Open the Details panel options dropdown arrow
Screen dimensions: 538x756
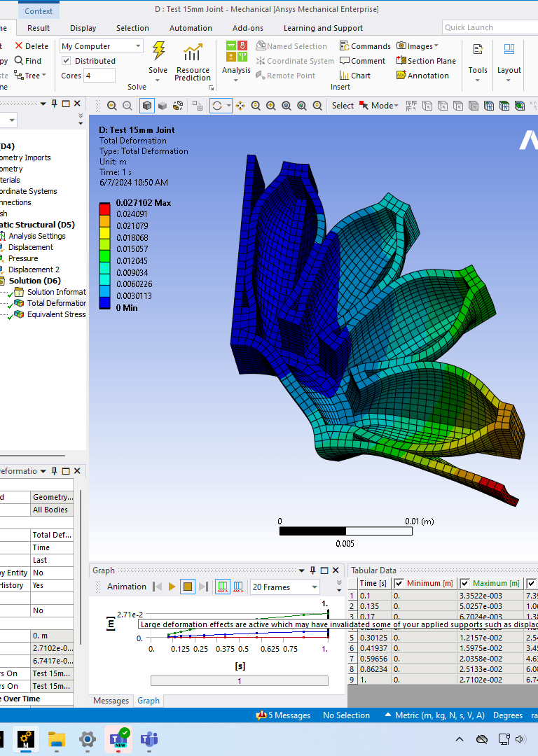(x=43, y=471)
